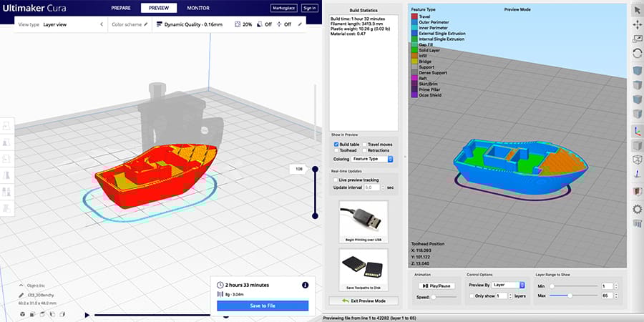The image size is (644, 322).
Task: Click Save Toolpaths to Disk
Action: click(363, 270)
